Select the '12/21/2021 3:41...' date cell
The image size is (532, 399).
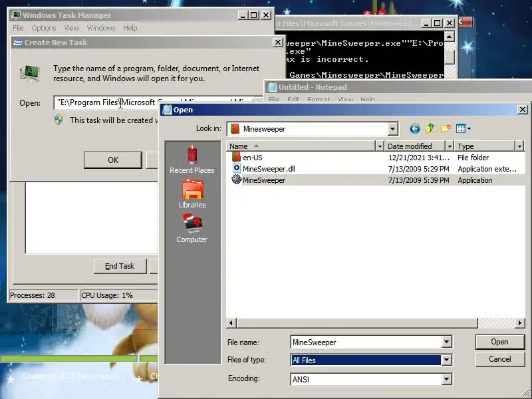419,158
